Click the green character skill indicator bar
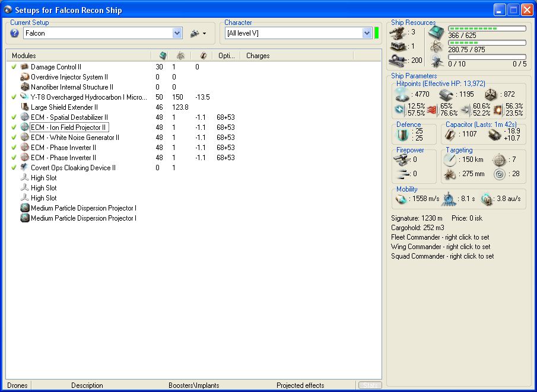Viewport: 537px width, 392px height. (377, 33)
